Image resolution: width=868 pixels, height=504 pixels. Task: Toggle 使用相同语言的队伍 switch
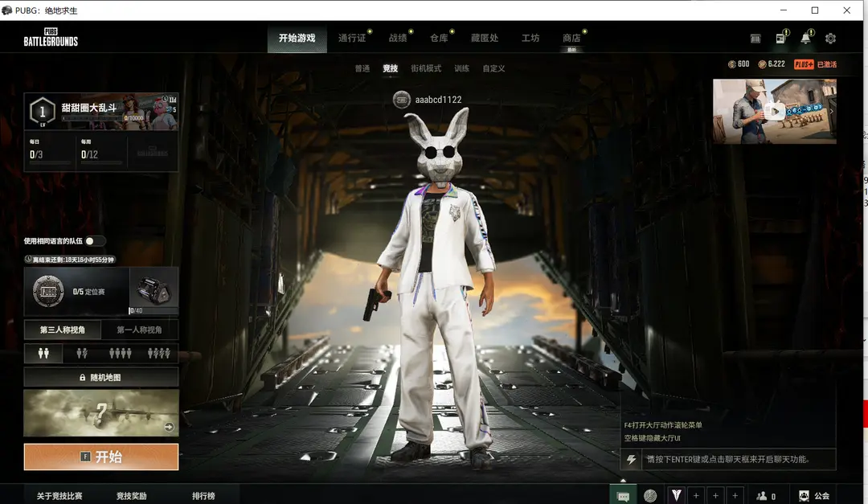pos(95,240)
